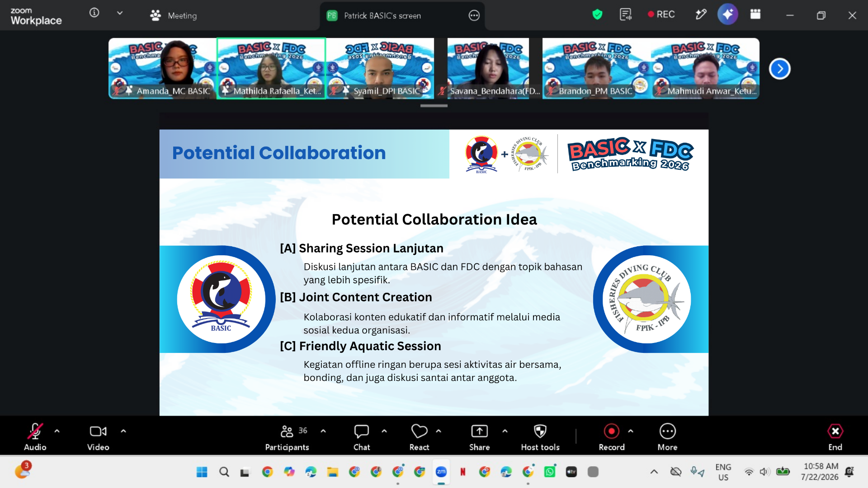Select Mathilda Rafaella video thumbnail
The image size is (868, 488).
[x=271, y=68]
